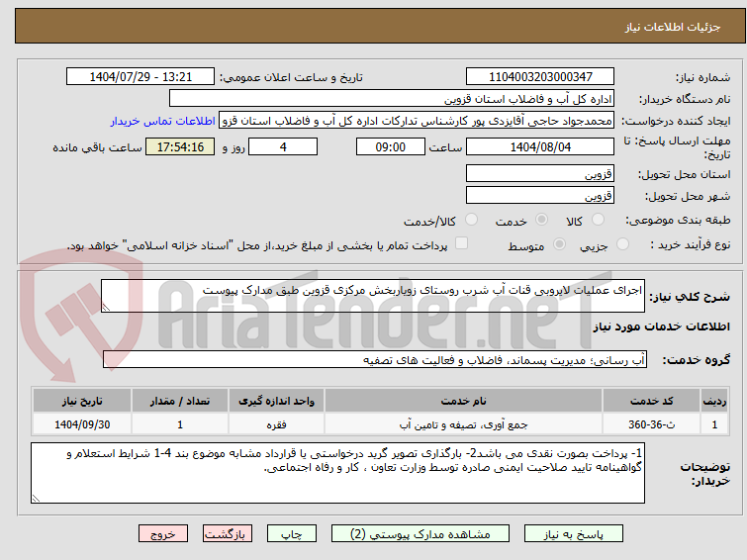
Task: Click the remaining days field 4
Action: tap(283, 146)
